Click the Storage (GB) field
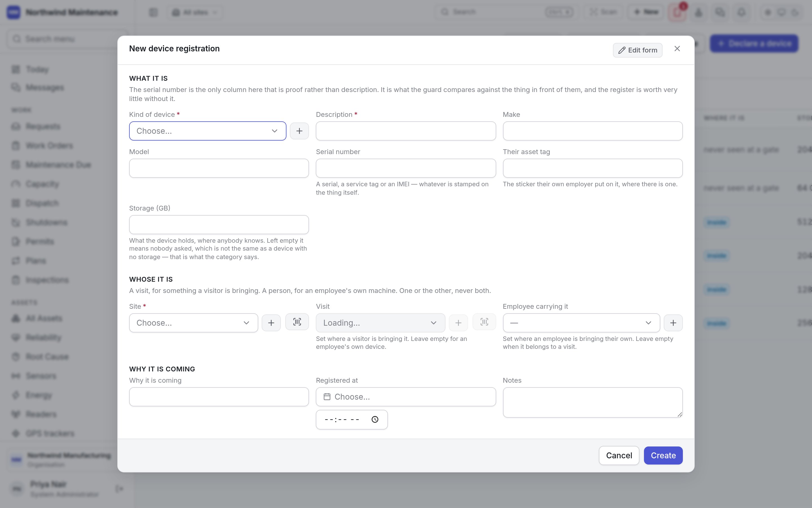The height and width of the screenshot is (508, 812). click(219, 225)
